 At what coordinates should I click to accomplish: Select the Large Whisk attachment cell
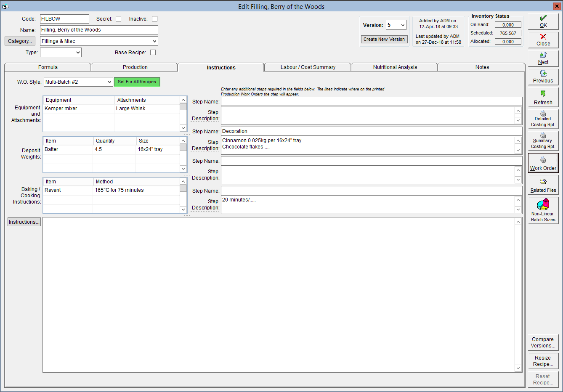click(x=147, y=109)
